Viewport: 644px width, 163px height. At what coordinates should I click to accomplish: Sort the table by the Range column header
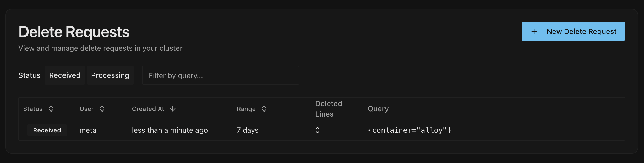(x=246, y=109)
